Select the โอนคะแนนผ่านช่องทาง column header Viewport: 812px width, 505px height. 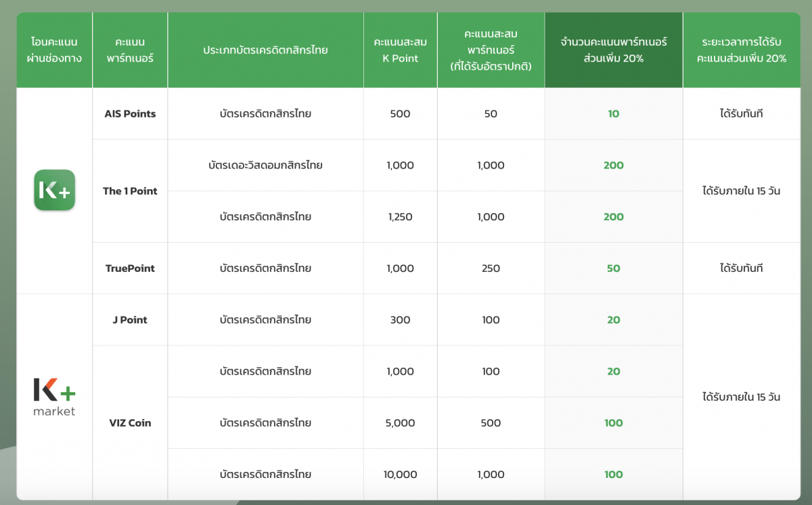(54, 50)
